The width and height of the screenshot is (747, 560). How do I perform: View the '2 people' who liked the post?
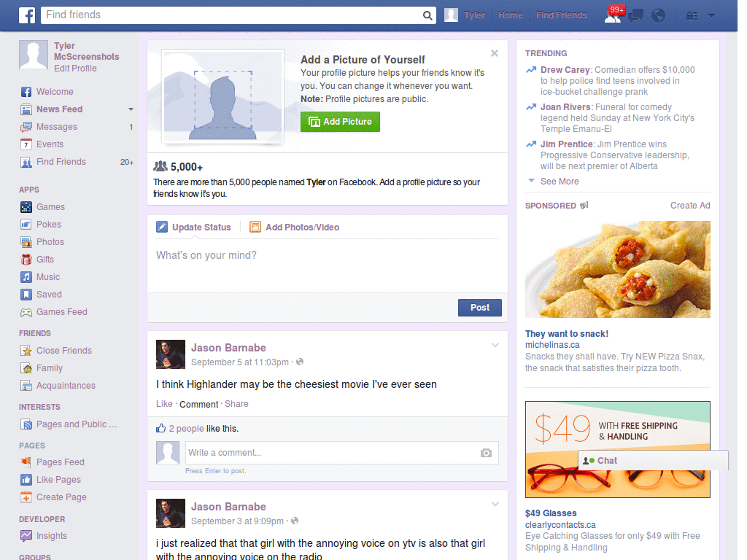point(186,429)
